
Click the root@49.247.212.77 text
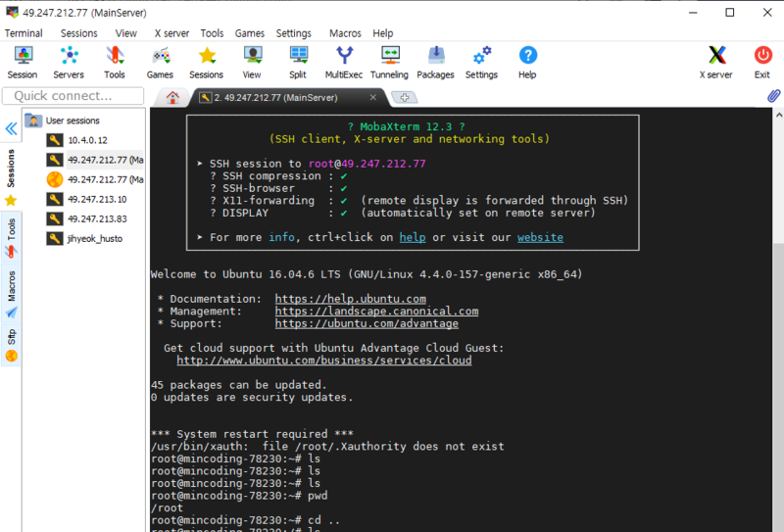click(x=367, y=164)
